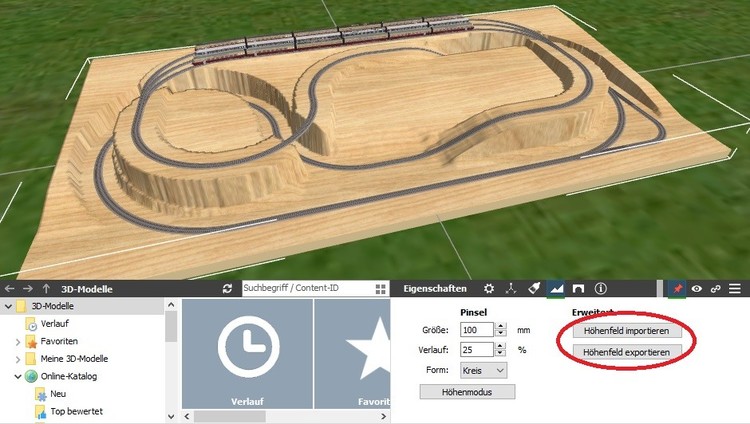
Task: Open the Verlauf clock thumbnail tile
Action: pyautogui.click(x=247, y=354)
